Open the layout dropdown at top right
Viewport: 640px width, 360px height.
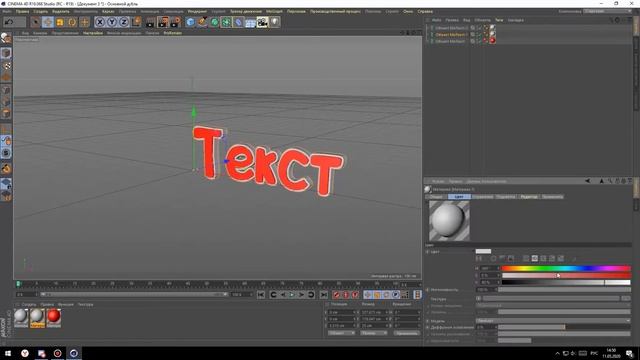tap(608, 11)
